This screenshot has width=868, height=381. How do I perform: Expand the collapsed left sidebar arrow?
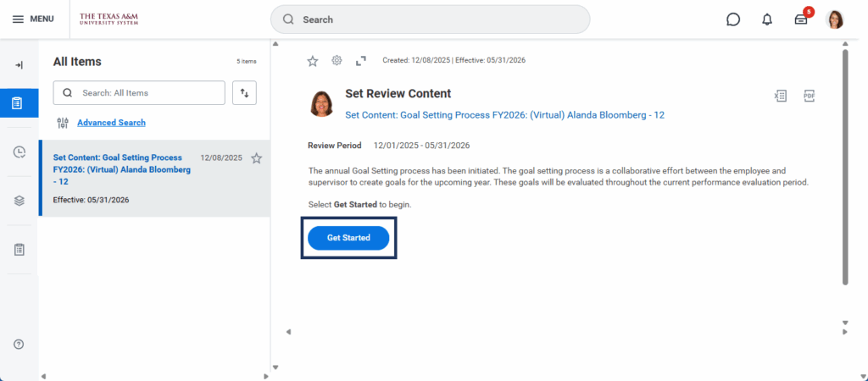click(x=19, y=65)
